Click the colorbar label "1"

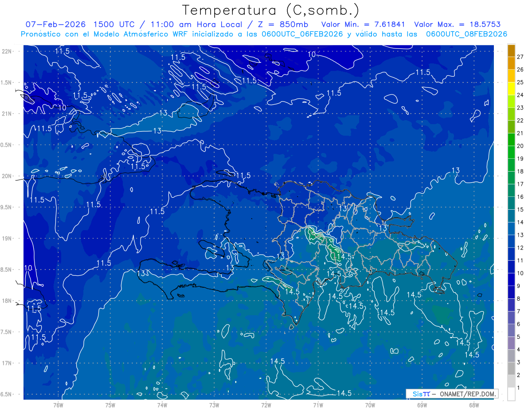519,388
